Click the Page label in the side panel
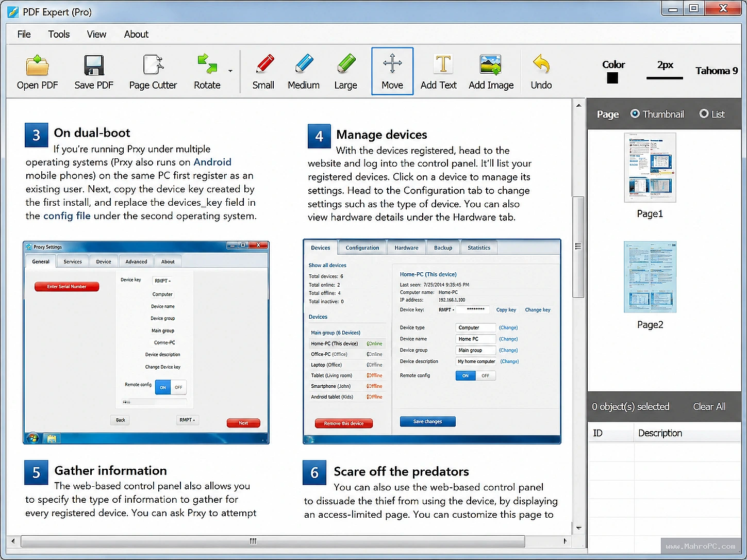747x560 pixels. (608, 114)
